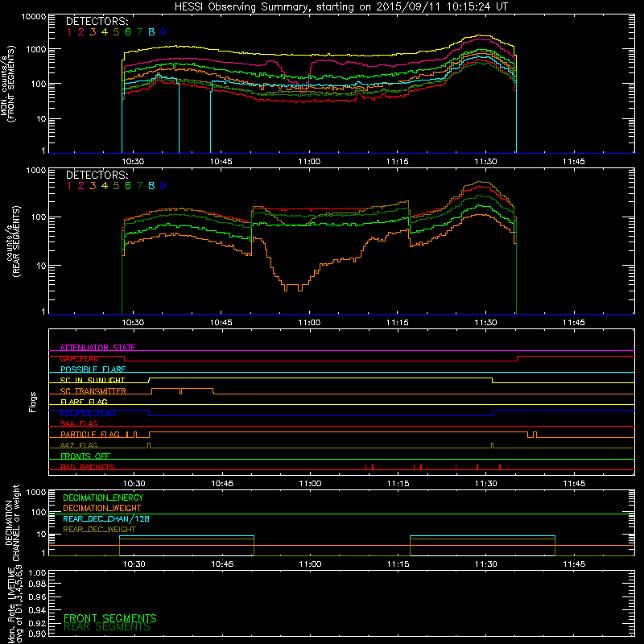Screen dimensions: 644x644
Task: Click the HESSI Observing Summary title text
Action: click(x=341, y=7)
